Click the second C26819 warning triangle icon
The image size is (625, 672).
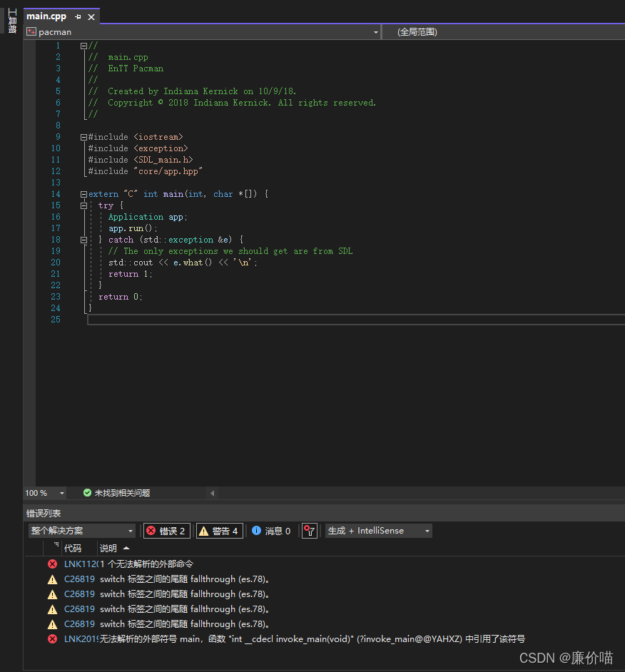[x=52, y=594]
